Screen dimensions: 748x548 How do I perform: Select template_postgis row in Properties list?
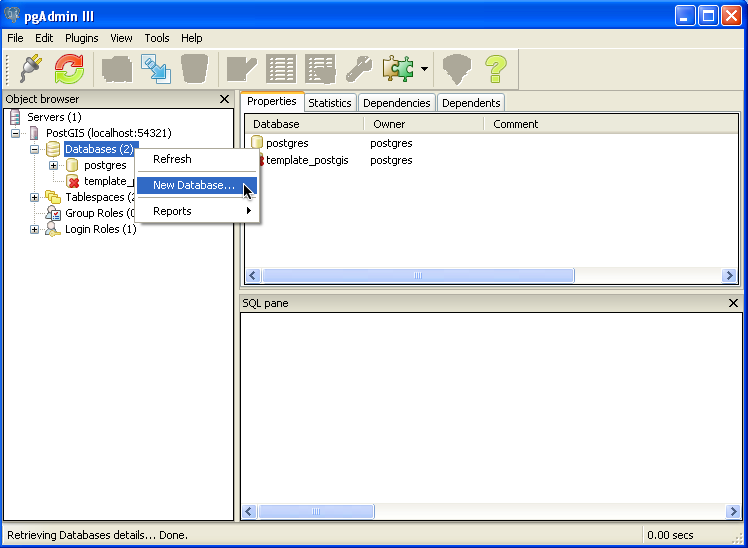coord(307,160)
